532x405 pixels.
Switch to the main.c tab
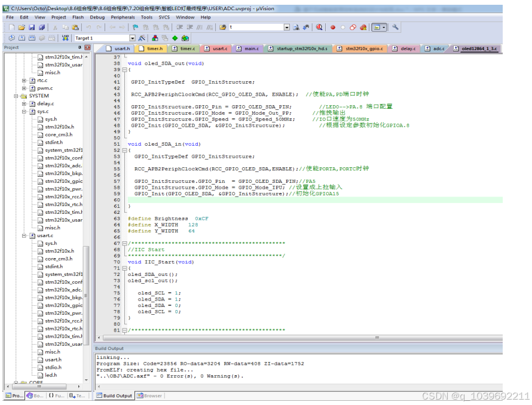click(247, 49)
